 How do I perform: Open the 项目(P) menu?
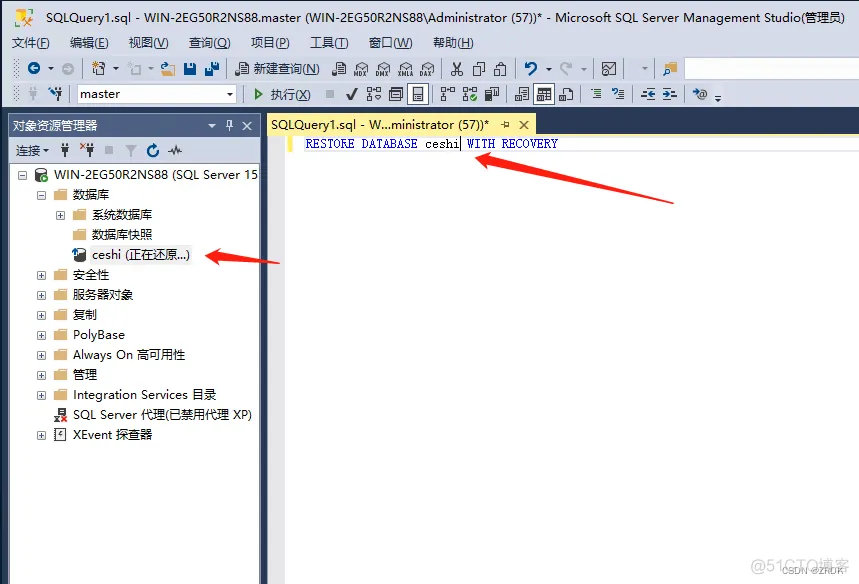point(270,43)
